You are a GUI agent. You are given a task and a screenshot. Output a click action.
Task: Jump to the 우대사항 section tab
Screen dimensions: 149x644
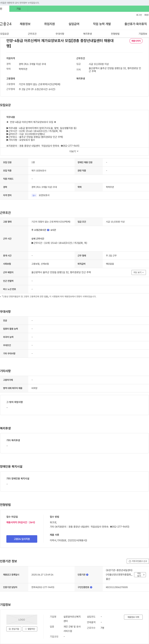[60, 34]
